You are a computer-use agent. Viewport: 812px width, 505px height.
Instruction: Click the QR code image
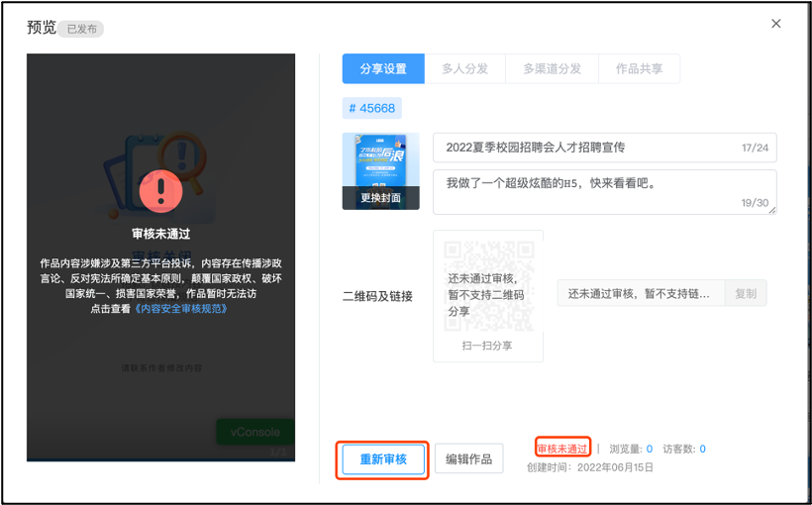point(488,286)
